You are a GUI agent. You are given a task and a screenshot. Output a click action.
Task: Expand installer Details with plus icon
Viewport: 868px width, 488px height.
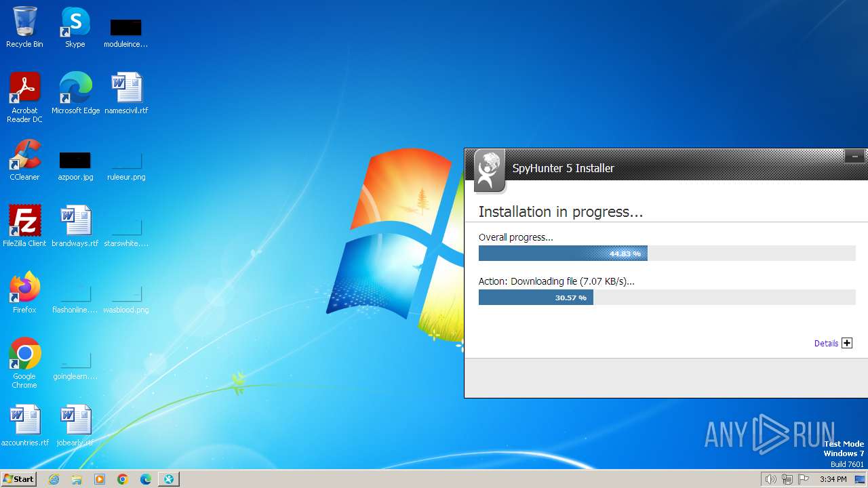tap(847, 343)
